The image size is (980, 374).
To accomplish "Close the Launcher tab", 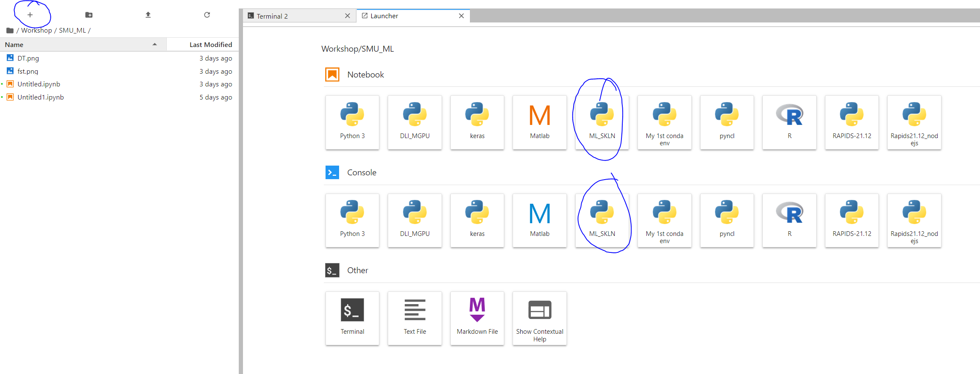I will [461, 16].
